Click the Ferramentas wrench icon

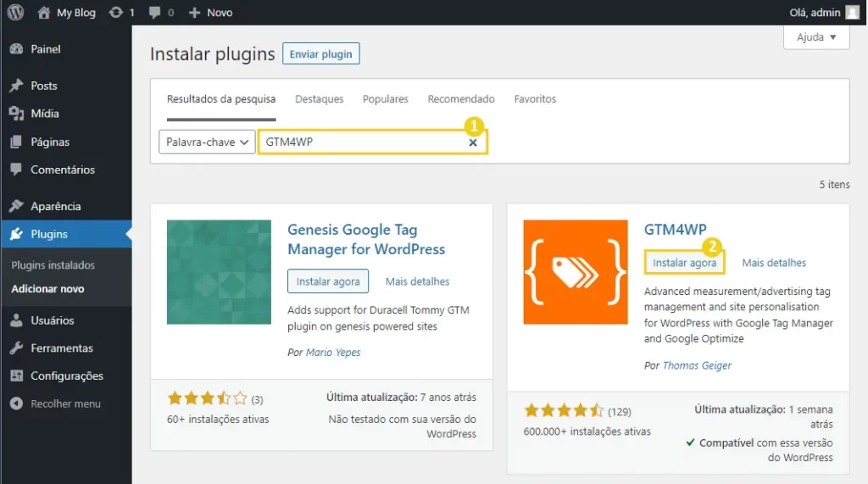(x=17, y=348)
